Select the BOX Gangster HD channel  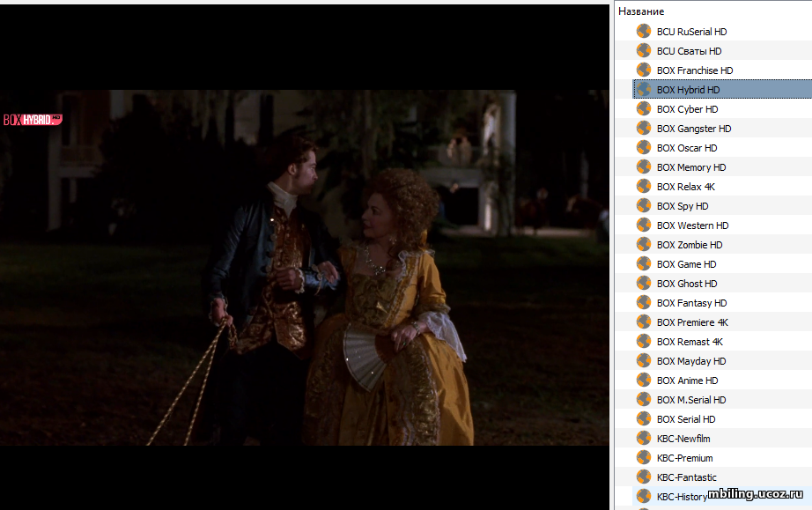point(694,129)
